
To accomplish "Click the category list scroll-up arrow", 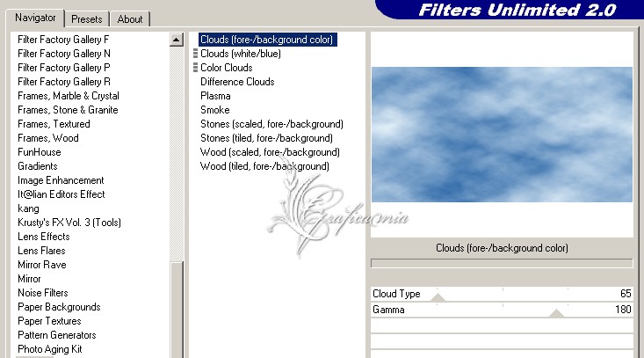I will [177, 40].
